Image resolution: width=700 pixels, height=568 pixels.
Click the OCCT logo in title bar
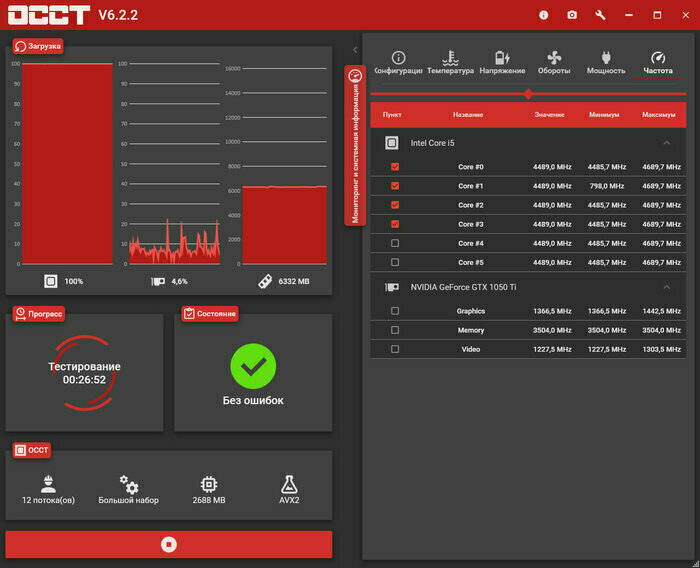49,15
